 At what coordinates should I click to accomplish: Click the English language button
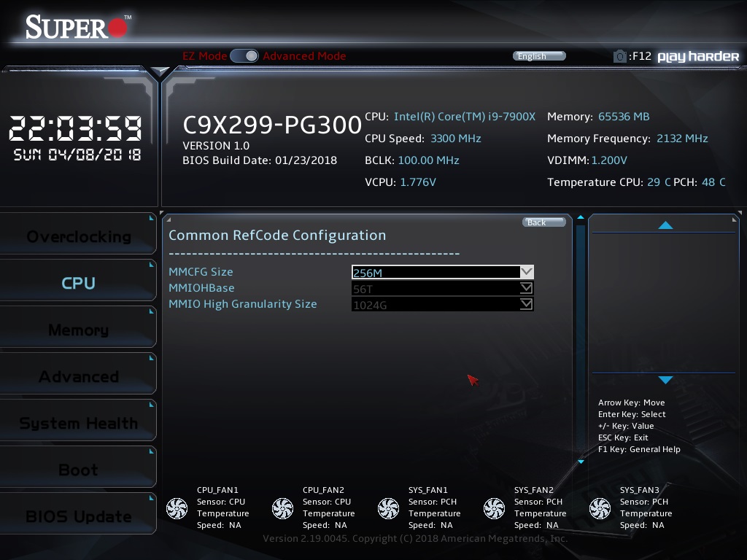point(539,56)
